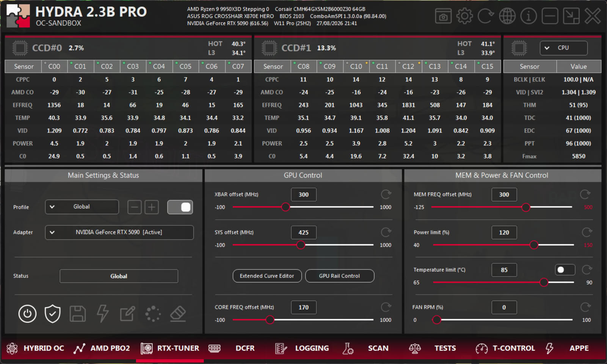Click the FAN RPM value field
Viewport: 607px width, 364px height.
coord(504,307)
